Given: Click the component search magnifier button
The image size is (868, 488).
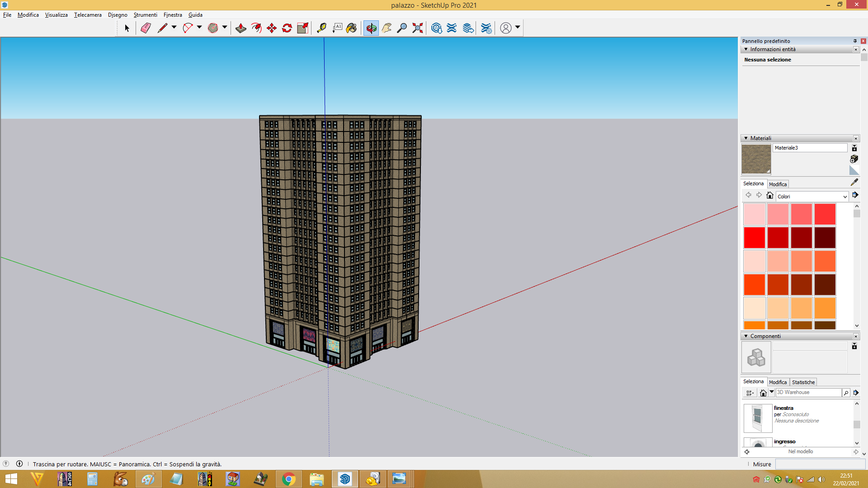Looking at the screenshot, I should tap(846, 393).
